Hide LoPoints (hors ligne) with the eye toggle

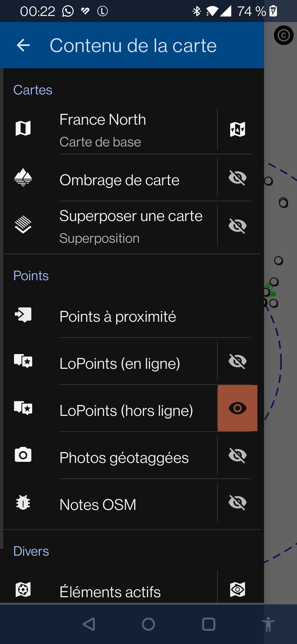pos(237,408)
